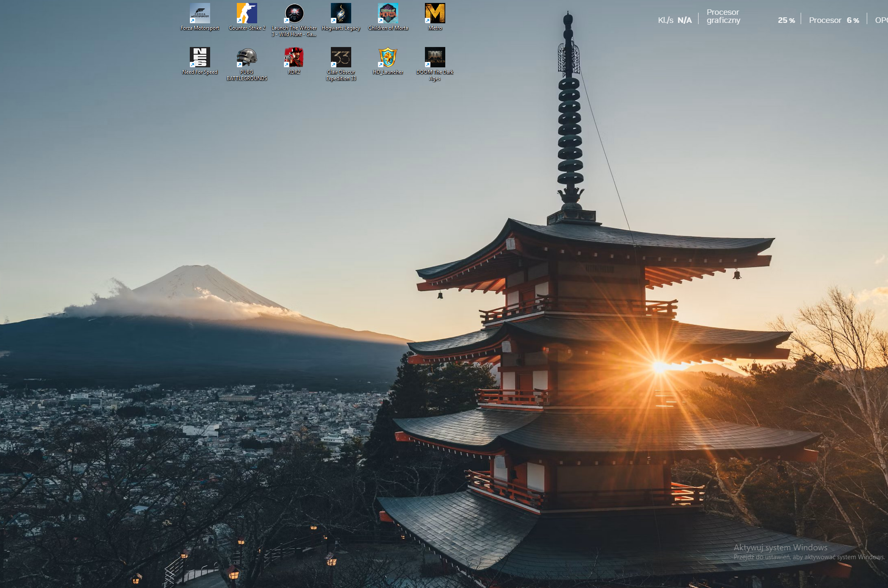
Task: Select the HD_Launcher shield icon
Action: (388, 58)
